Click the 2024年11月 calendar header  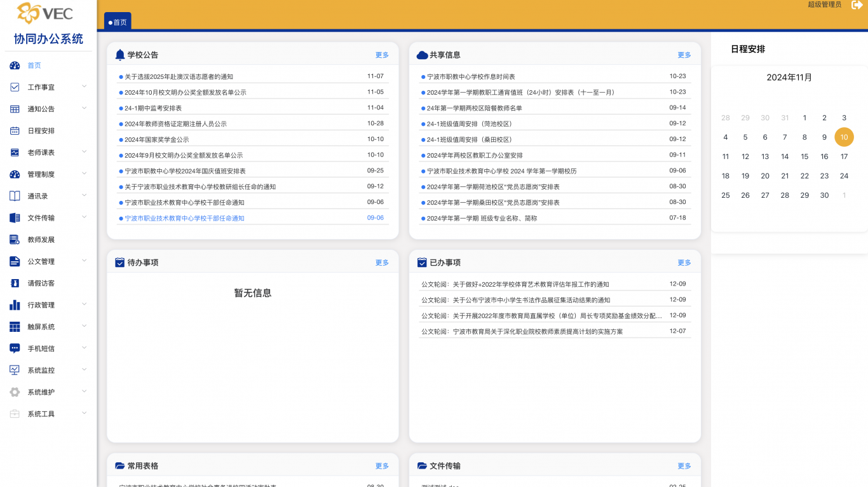pyautogui.click(x=789, y=78)
